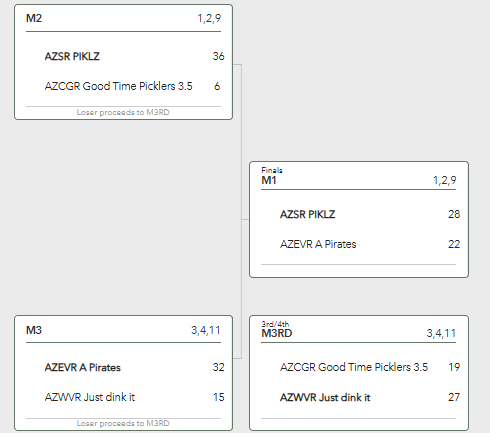
Task: Select AZSR PIKLZ in Finals M1
Action: coord(307,214)
